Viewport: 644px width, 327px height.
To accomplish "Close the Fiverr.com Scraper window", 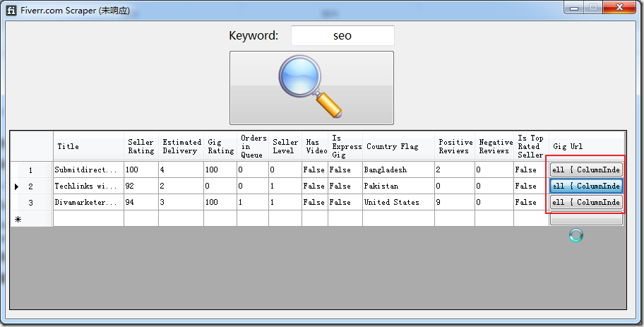I will click(x=620, y=7).
